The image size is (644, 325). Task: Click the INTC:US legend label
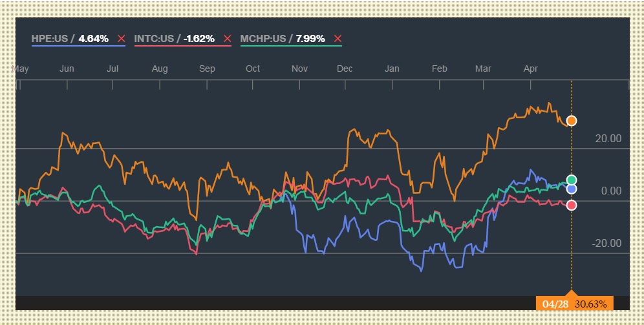154,39
